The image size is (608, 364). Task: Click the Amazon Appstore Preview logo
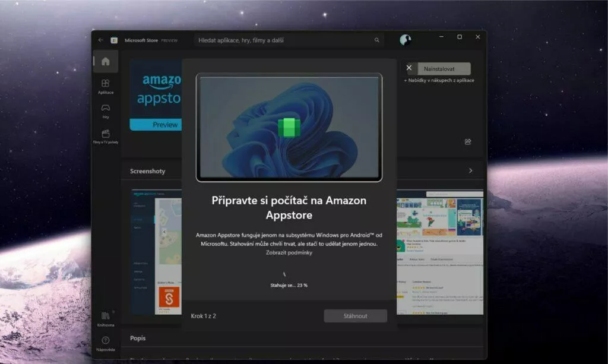pos(156,95)
